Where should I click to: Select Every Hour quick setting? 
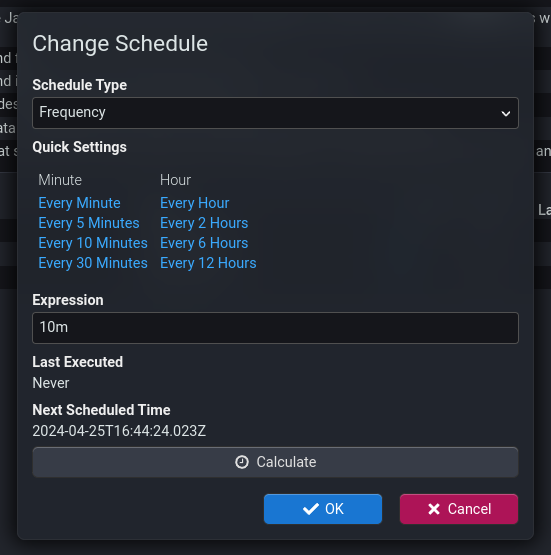tap(195, 203)
